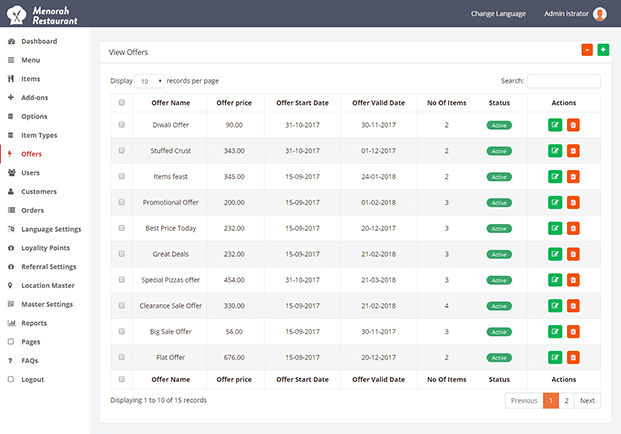Viewport: 621px width, 434px height.
Task: Edit the Items feast offer
Action: [555, 177]
